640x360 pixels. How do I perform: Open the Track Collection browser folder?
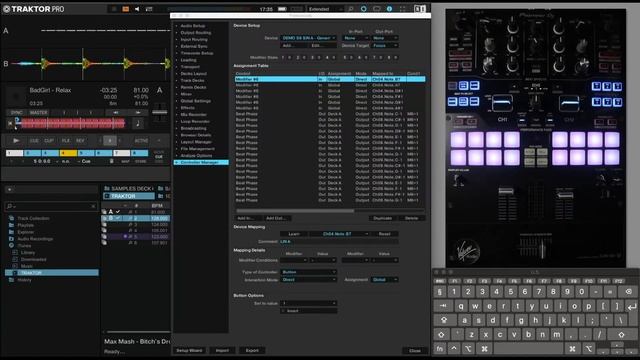(x=33, y=218)
